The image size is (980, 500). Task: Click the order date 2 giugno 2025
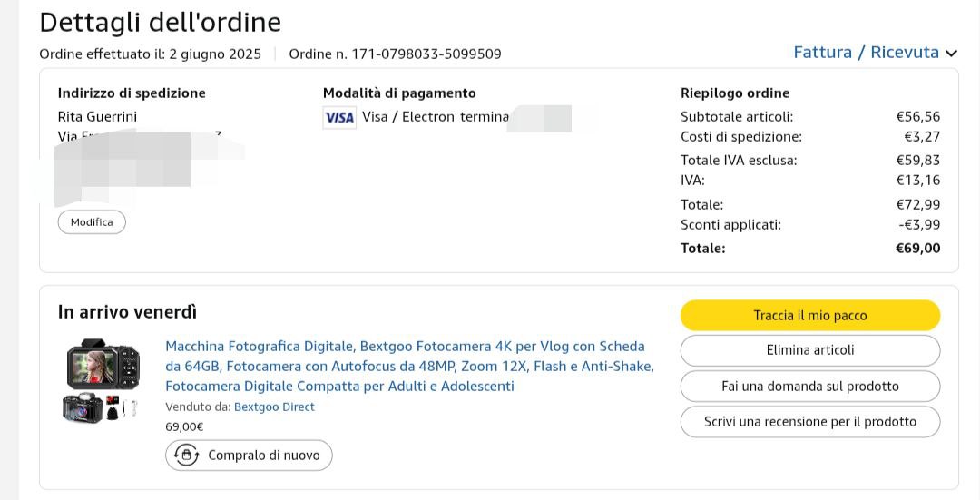point(215,54)
